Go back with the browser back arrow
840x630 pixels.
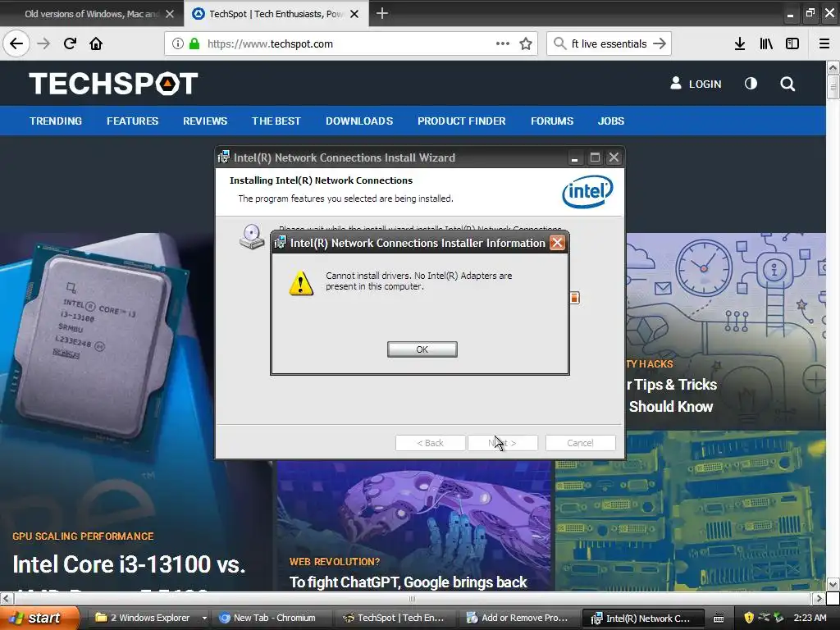[x=16, y=43]
